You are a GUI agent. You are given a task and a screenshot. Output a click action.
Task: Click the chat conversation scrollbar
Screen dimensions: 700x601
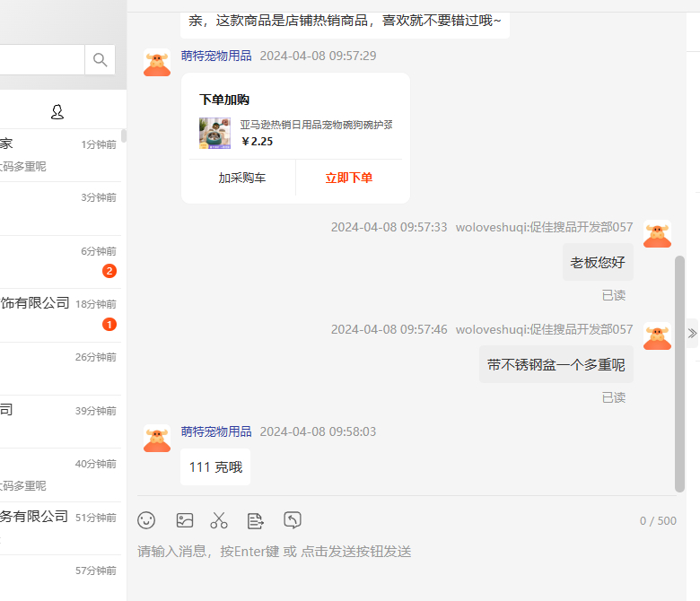[679, 372]
